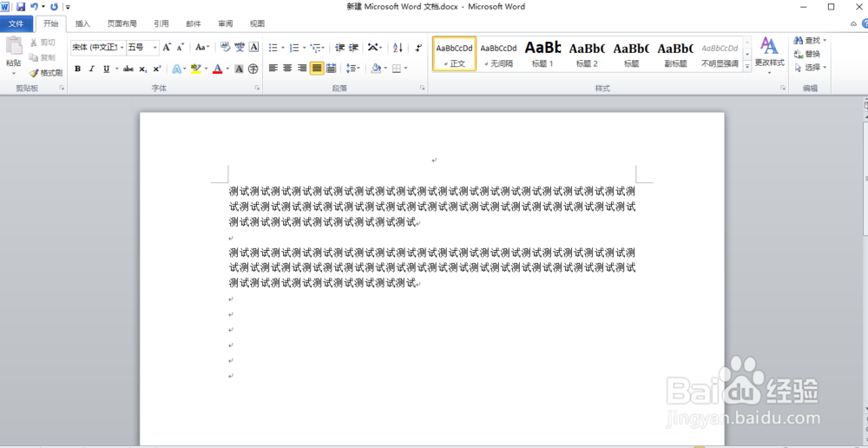Clear formatting with the eraser icon
The width and height of the screenshot is (868, 448).
pyautogui.click(x=226, y=48)
